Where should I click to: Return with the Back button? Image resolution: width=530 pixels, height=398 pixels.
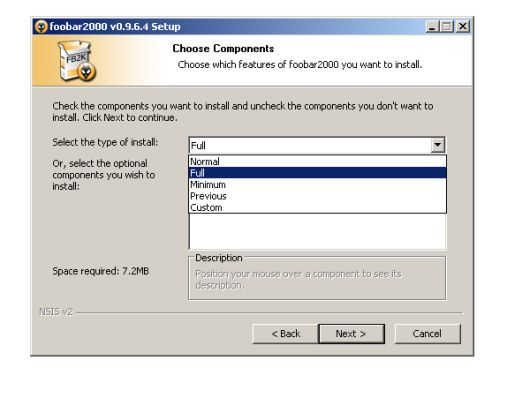(286, 334)
